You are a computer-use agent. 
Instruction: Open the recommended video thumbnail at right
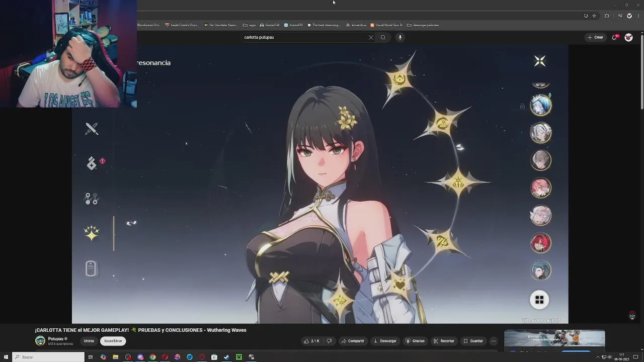point(554,339)
